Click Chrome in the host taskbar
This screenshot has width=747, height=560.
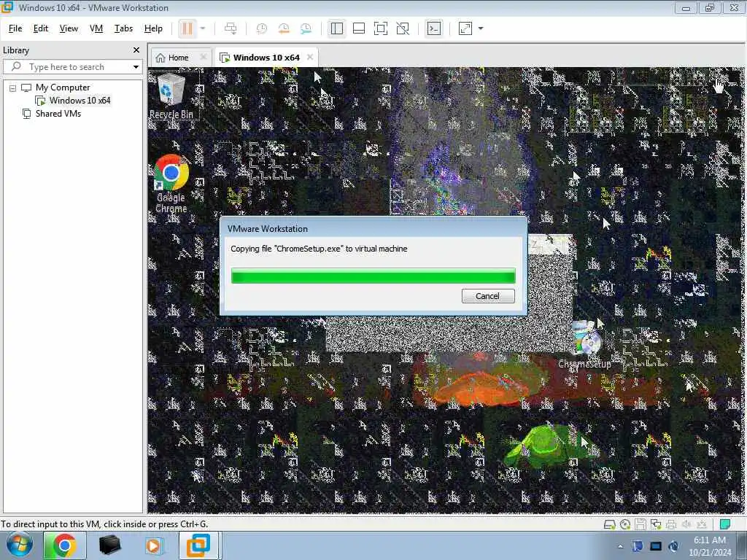65,545
